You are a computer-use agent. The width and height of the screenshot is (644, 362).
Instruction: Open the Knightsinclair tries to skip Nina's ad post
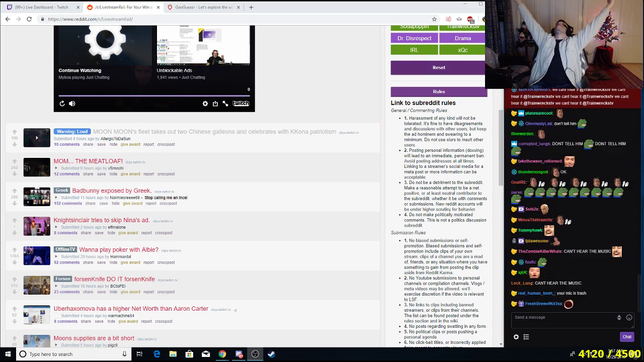[102, 220]
